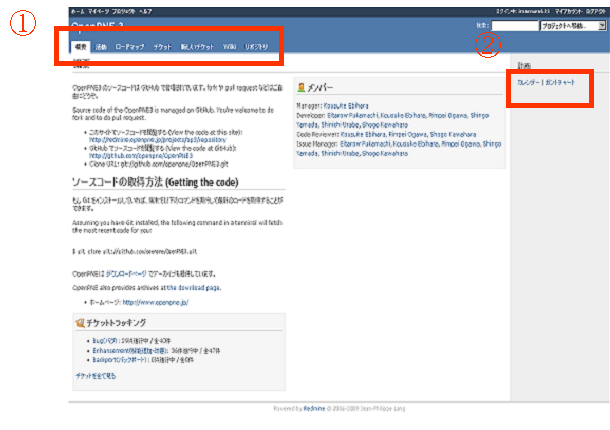Click the Clone URL git address text
The image size is (610, 430).
[x=175, y=164]
